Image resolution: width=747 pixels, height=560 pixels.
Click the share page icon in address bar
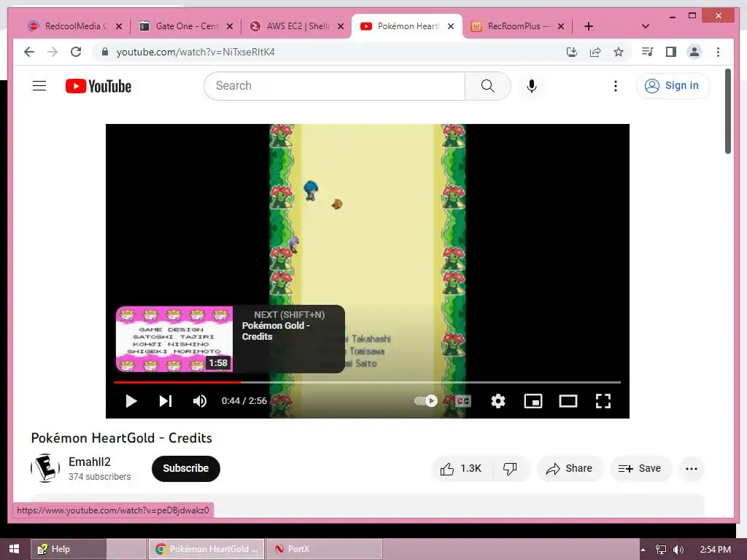click(595, 52)
